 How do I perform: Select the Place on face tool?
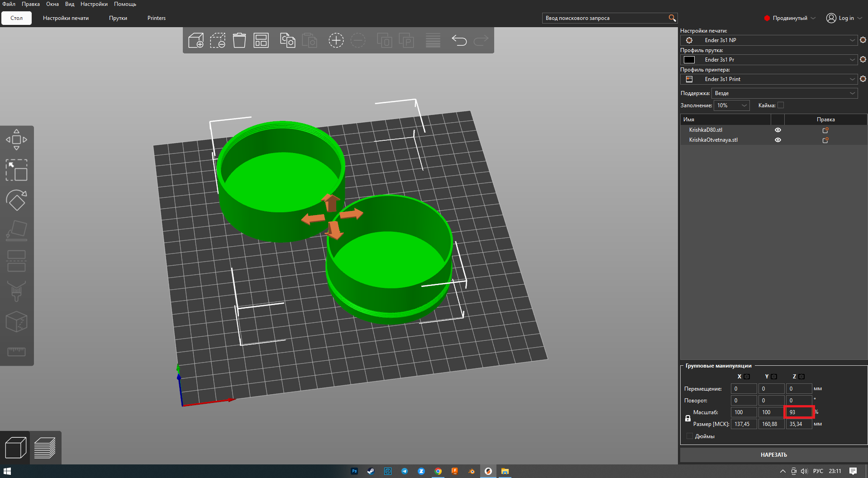[16, 230]
